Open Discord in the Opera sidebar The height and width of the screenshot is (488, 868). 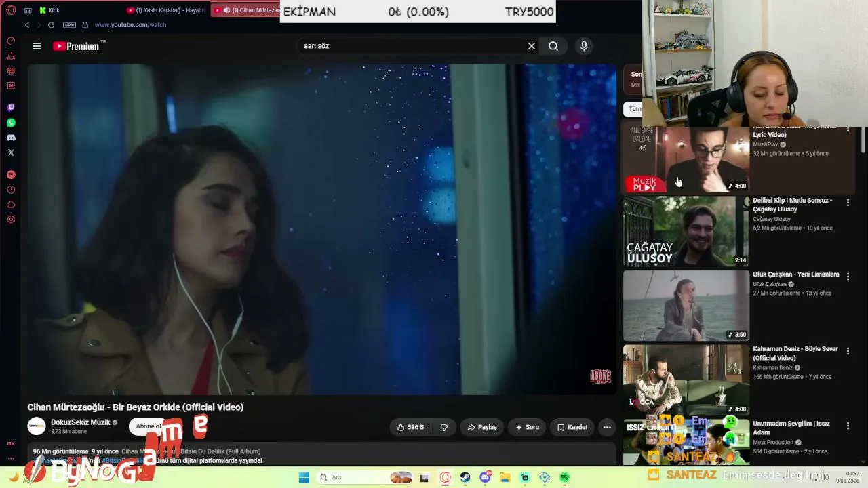pyautogui.click(x=11, y=138)
